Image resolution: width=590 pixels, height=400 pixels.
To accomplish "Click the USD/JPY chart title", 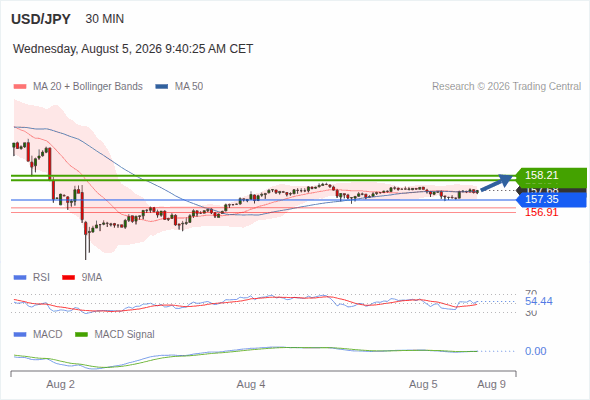I will coord(41,19).
